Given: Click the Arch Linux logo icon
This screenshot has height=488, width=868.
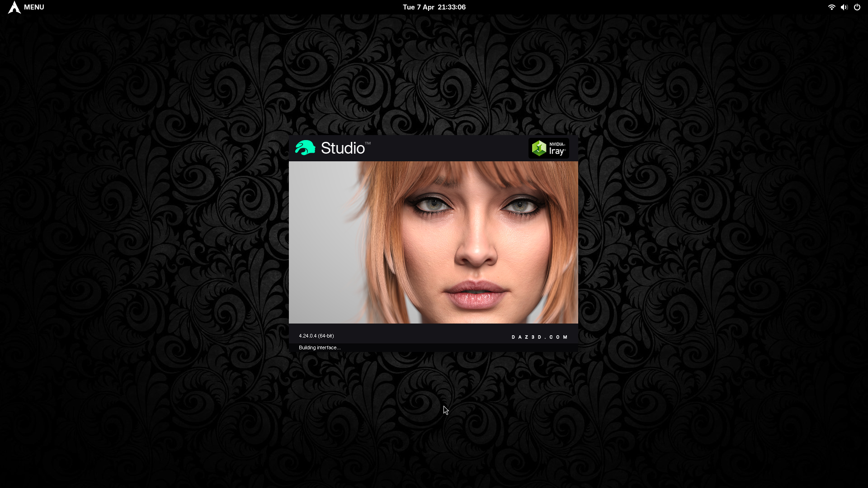Looking at the screenshot, I should point(14,7).
